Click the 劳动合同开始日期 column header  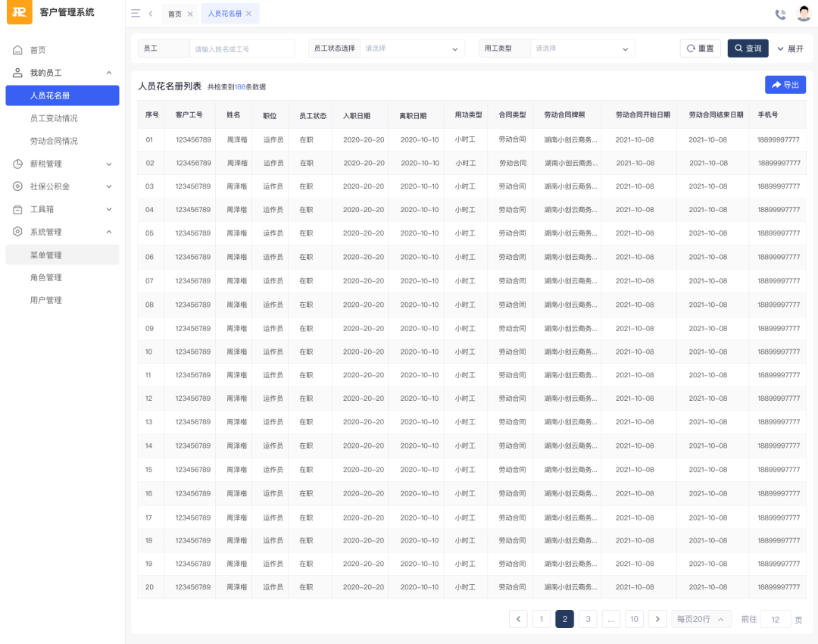(643, 115)
